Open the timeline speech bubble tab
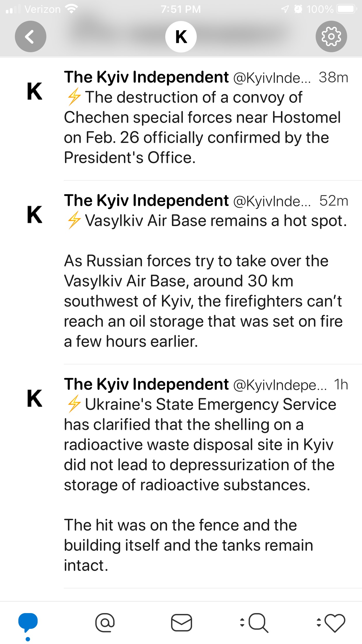Viewport: 362px width, 644px height. pyautogui.click(x=28, y=622)
